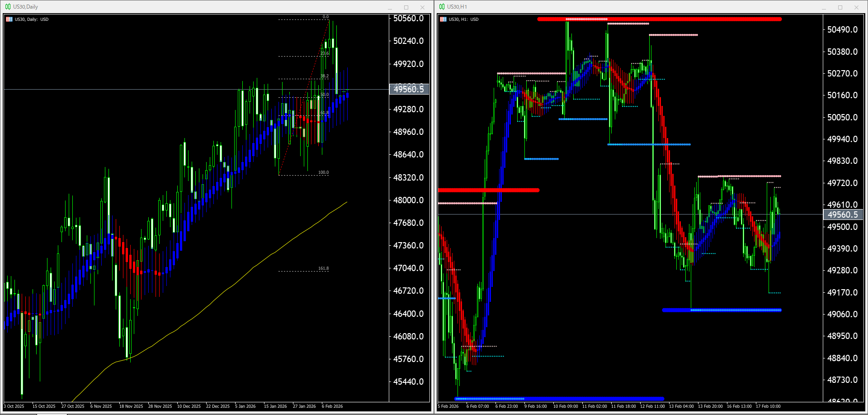Click the Fibonacci 61.8 level label
868x415 pixels.
coord(325,113)
